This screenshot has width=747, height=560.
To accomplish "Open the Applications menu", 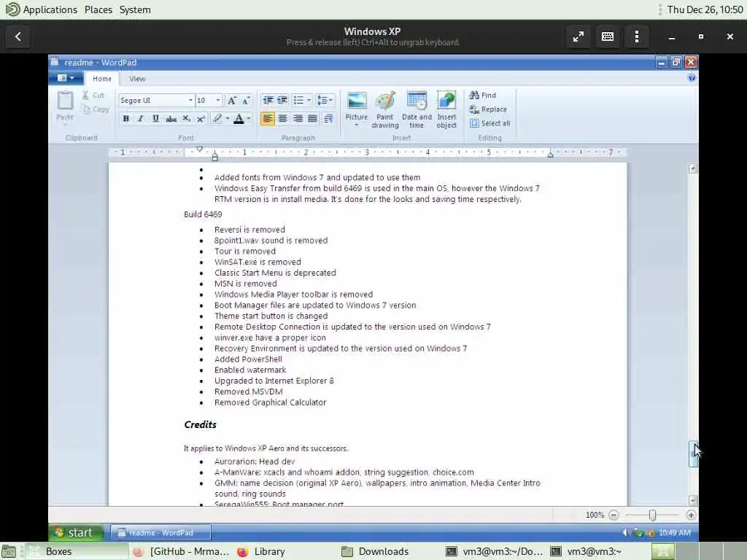I will 50,9.
